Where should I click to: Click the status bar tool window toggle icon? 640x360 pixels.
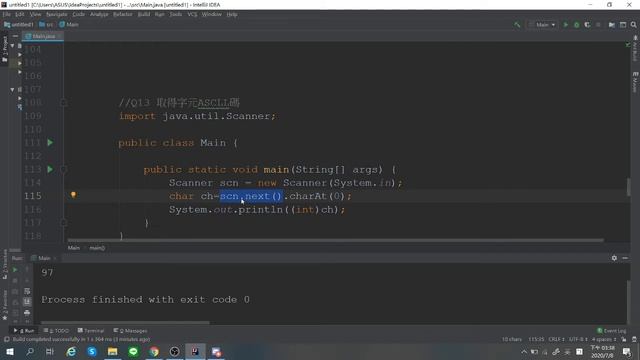tap(7, 340)
